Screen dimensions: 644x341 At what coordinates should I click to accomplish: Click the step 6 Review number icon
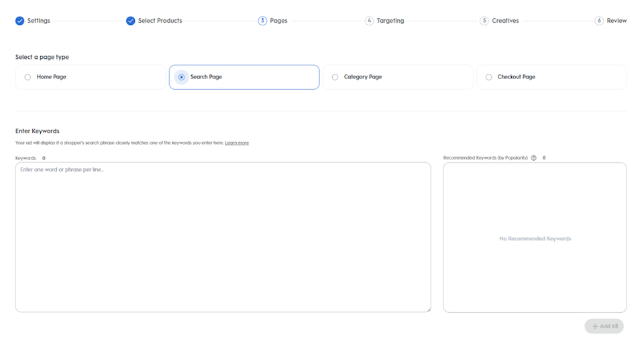pos(599,21)
